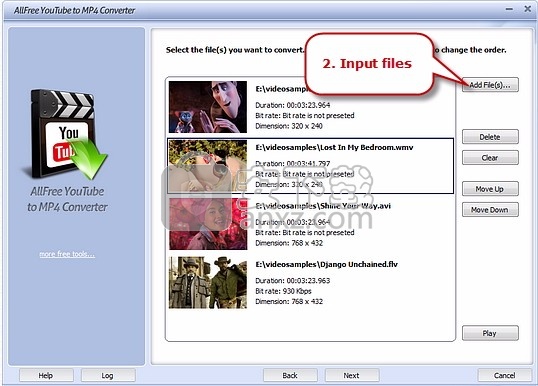
Task: Move the selected file up
Action: (490, 189)
